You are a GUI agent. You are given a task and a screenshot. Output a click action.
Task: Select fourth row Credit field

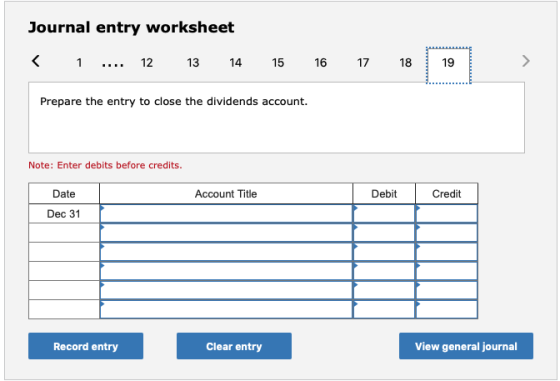click(446, 271)
